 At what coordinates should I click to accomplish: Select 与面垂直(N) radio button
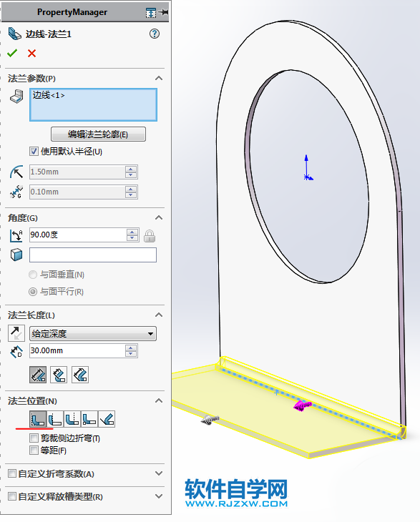pyautogui.click(x=33, y=275)
